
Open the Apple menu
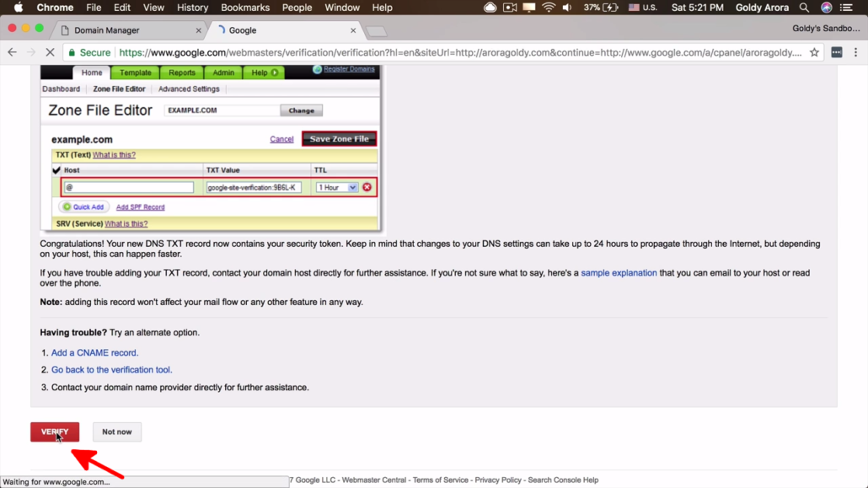(19, 8)
